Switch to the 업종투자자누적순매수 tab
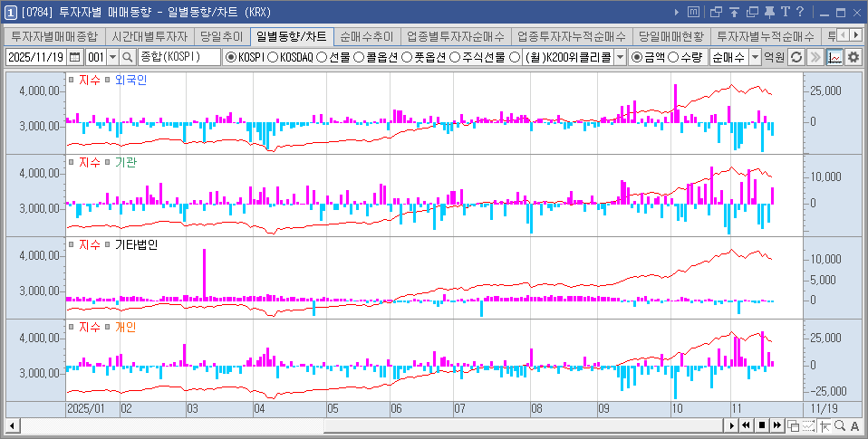868x439 pixels. (572, 36)
